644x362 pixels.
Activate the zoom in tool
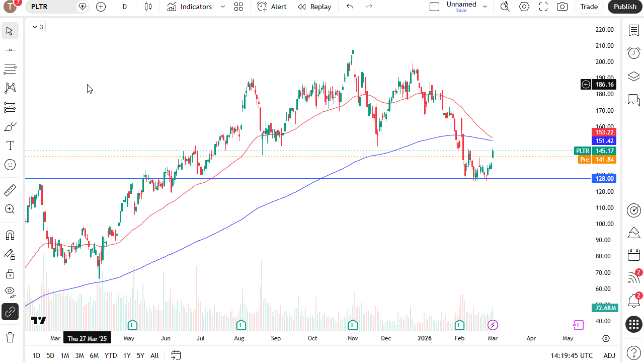pos(10,209)
